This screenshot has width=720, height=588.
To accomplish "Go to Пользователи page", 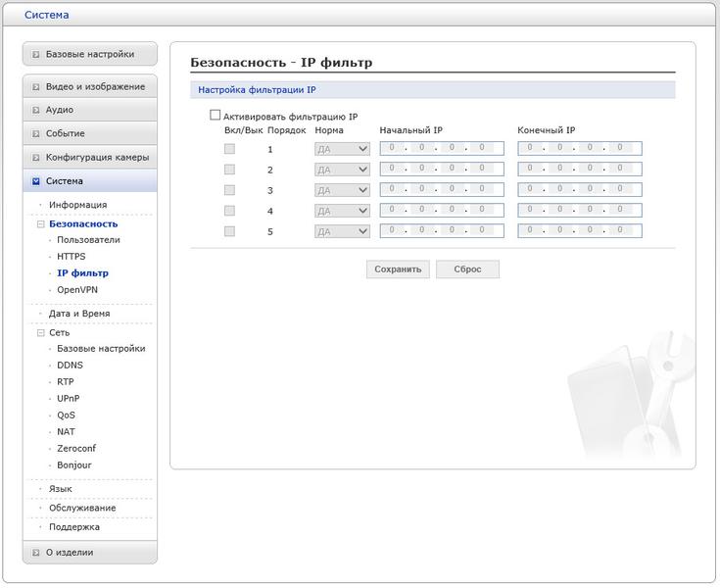I will 88,240.
